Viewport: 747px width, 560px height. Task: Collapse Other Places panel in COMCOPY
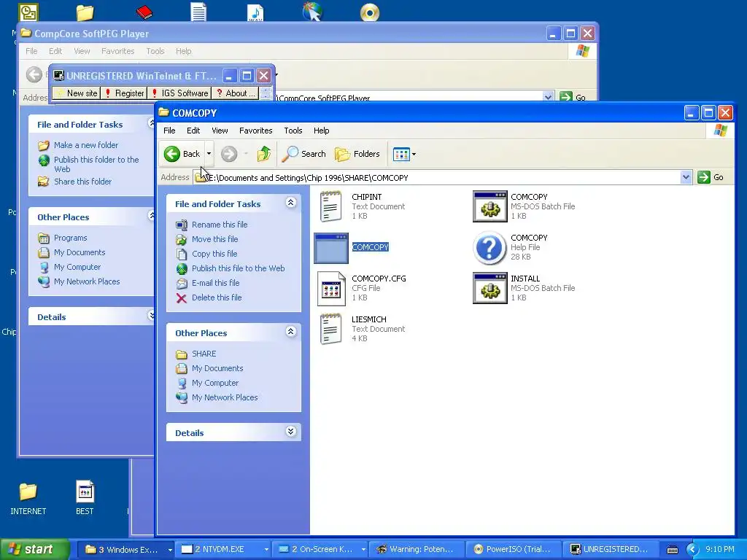290,332
